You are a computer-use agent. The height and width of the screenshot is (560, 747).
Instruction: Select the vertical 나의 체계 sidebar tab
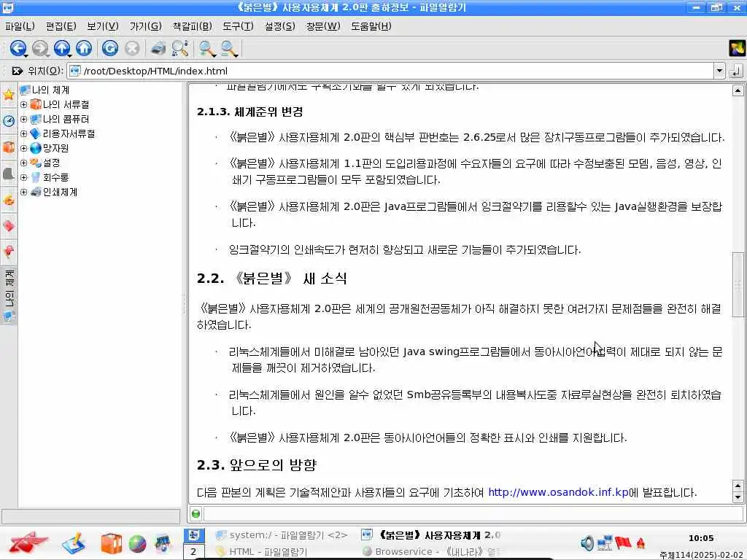pyautogui.click(x=9, y=295)
